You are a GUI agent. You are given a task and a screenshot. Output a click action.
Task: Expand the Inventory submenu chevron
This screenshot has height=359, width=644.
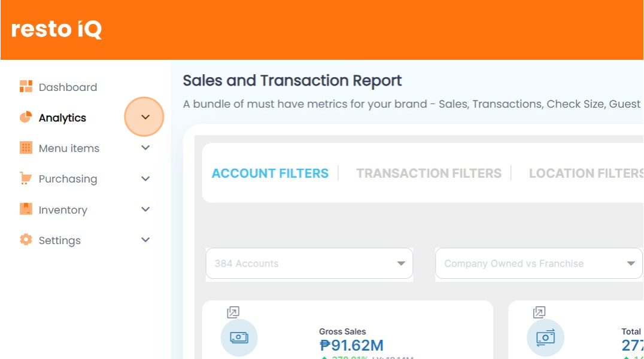(145, 209)
